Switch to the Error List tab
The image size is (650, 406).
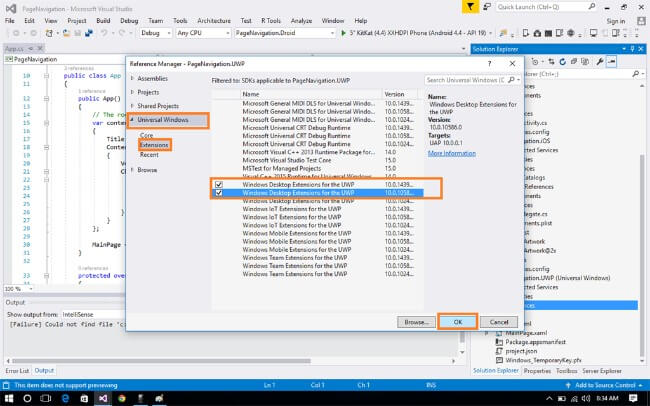click(x=17, y=370)
